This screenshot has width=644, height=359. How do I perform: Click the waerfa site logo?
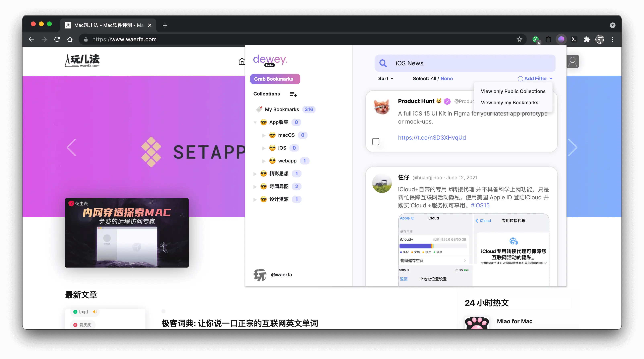click(x=82, y=61)
